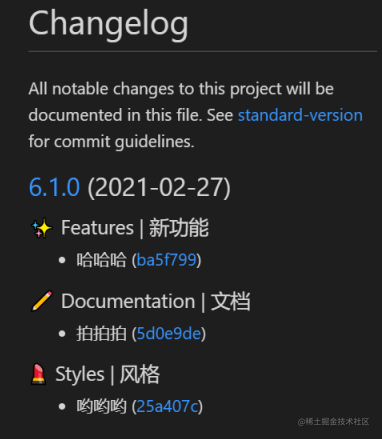Image resolution: width=382 pixels, height=439 pixels.
Task: Click the 哟哟哟 list item text
Action: click(102, 406)
